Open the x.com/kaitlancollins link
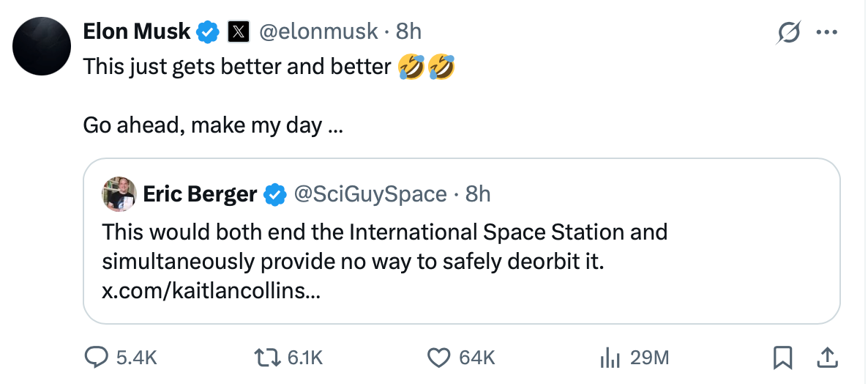The height and width of the screenshot is (384, 868). point(211,291)
